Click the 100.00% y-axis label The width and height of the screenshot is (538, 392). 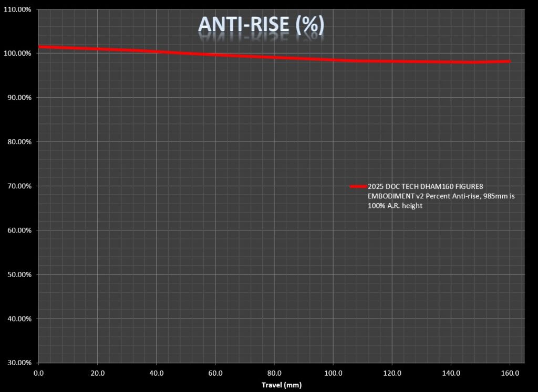coord(18,54)
